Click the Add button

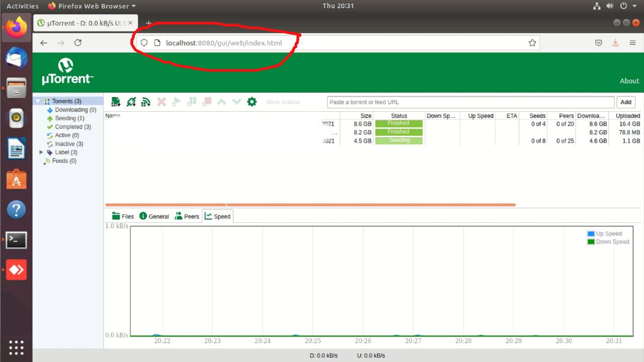coord(625,102)
